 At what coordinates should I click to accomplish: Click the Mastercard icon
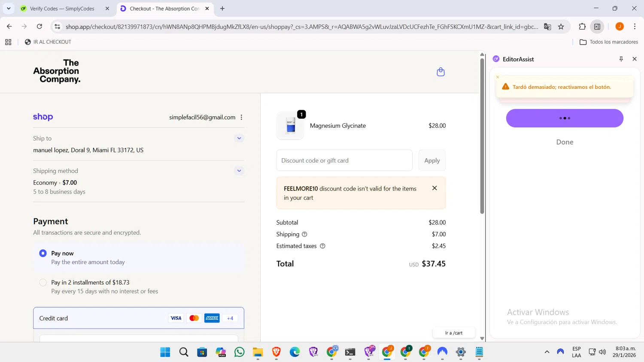[194, 318]
